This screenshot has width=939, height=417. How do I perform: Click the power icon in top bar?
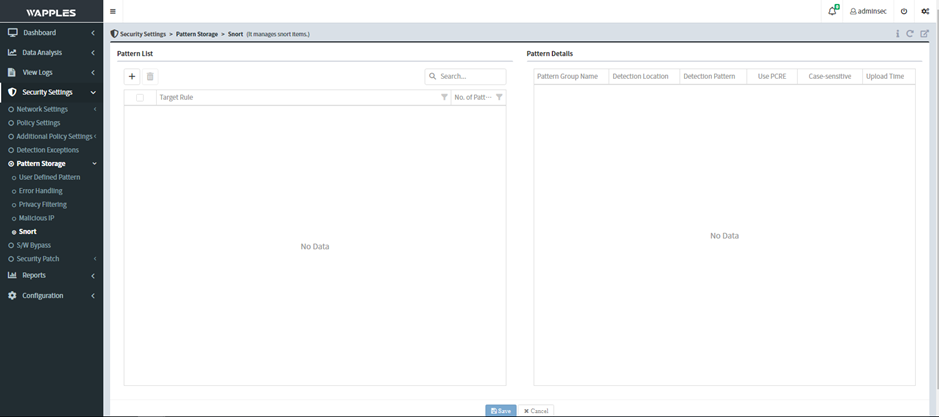pyautogui.click(x=904, y=11)
